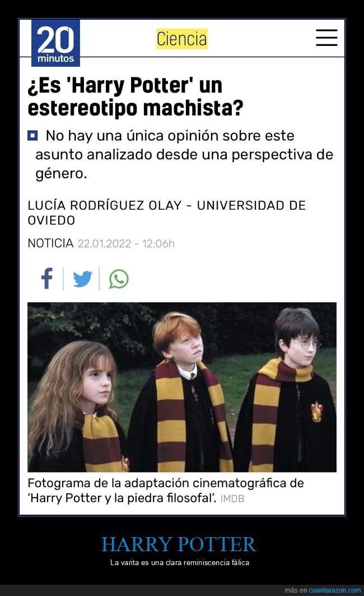
Task: Click the IMDB image credit
Action: click(232, 498)
